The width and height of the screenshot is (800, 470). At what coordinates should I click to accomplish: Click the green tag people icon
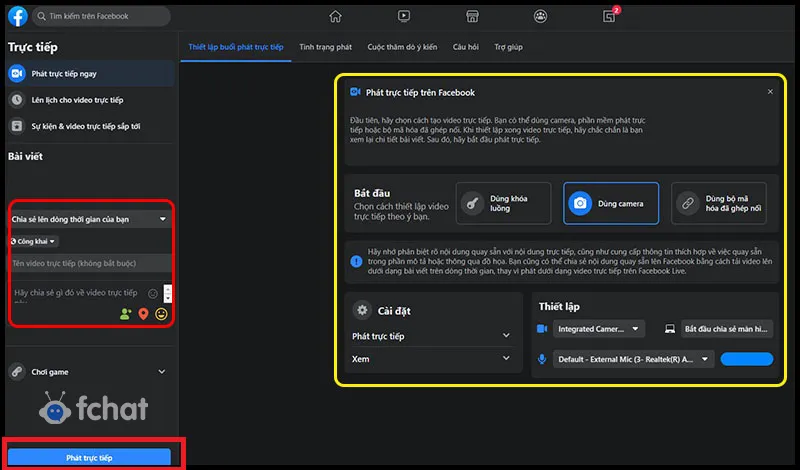pos(125,314)
